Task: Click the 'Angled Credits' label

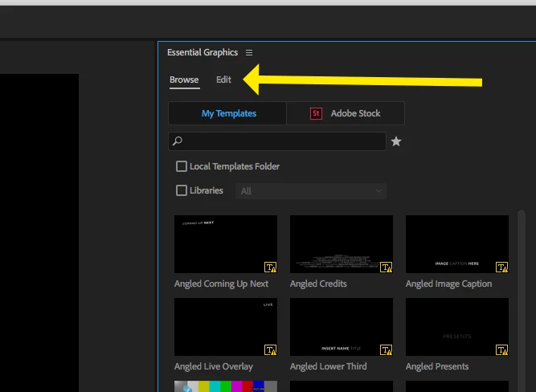Action: coord(318,284)
